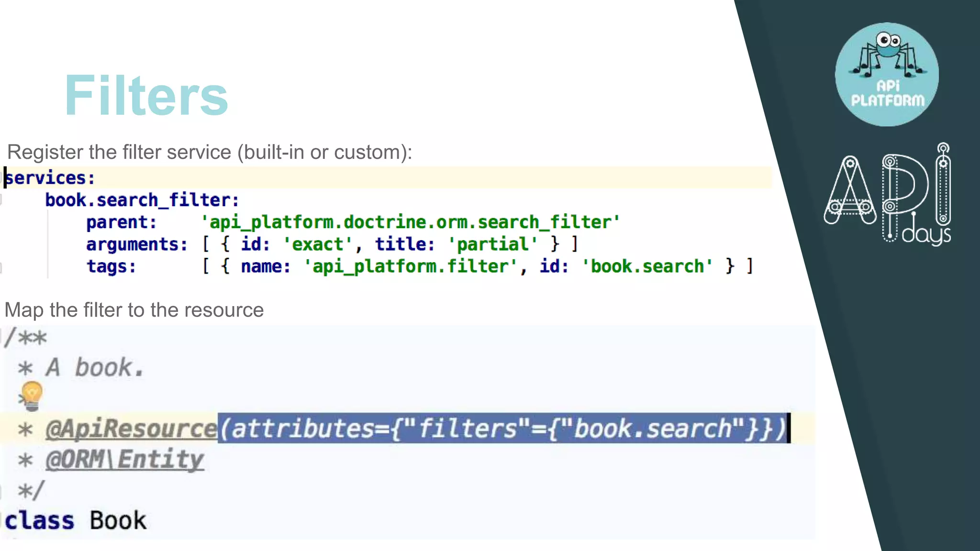Click 'Register the filter service' sentence

click(x=210, y=152)
